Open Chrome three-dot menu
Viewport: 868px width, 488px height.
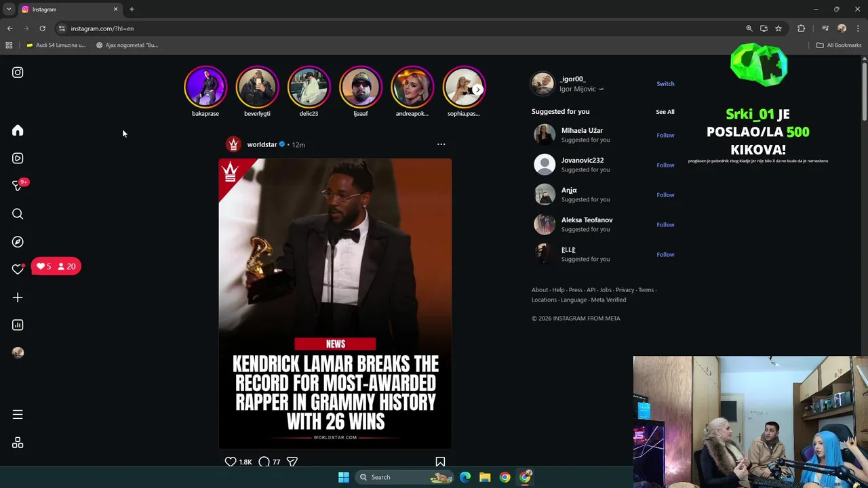click(858, 28)
